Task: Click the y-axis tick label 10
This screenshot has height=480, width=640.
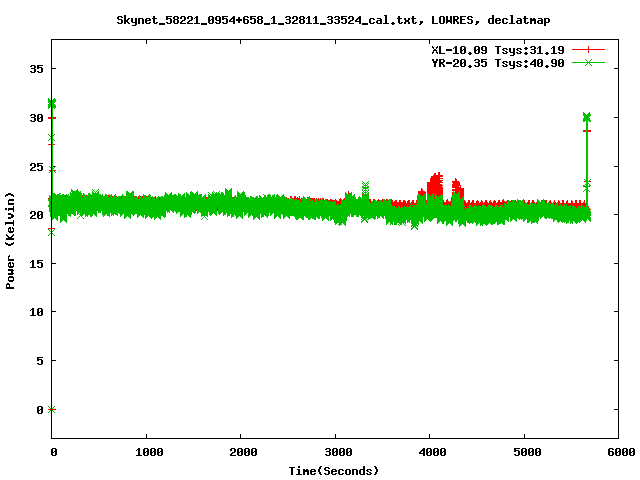Action: click(36, 312)
